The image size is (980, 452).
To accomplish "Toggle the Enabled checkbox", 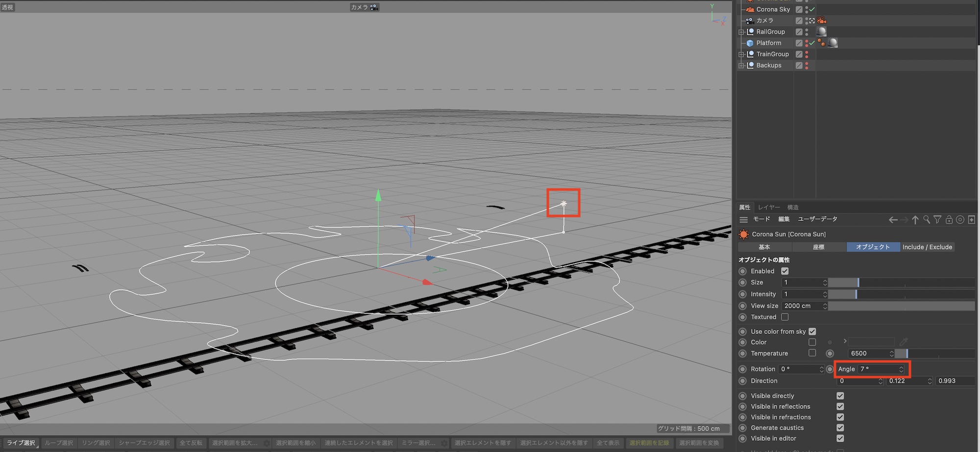I will [784, 271].
